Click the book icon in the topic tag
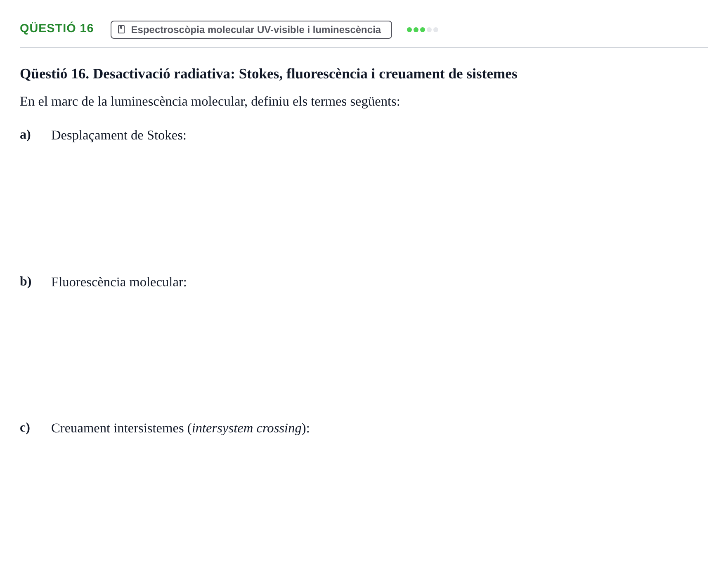Screen dimensions: 728x571 point(121,29)
